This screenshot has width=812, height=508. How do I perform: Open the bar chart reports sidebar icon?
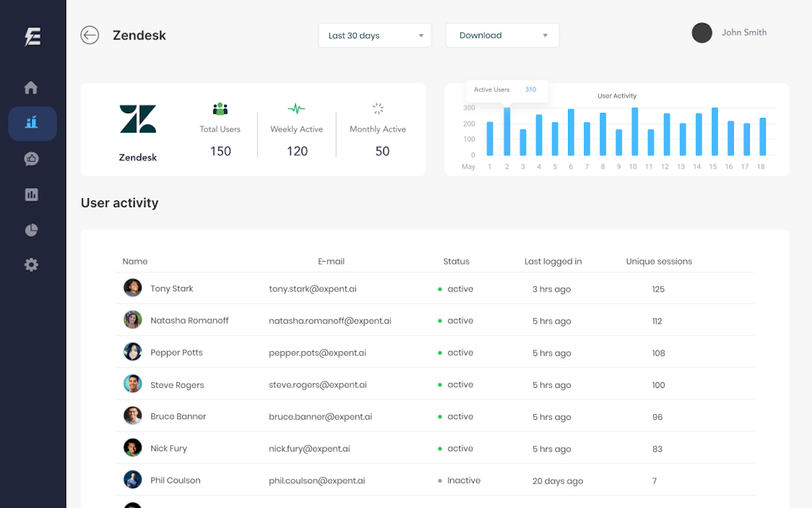pyautogui.click(x=31, y=194)
